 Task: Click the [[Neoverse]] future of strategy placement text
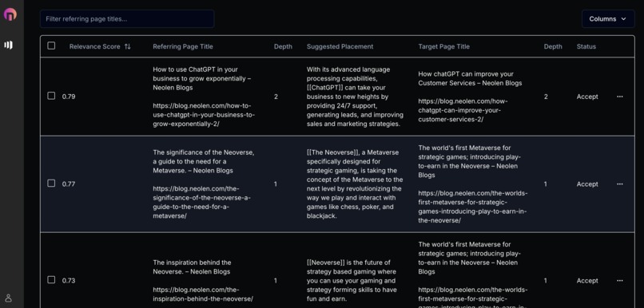pyautogui.click(x=352, y=281)
